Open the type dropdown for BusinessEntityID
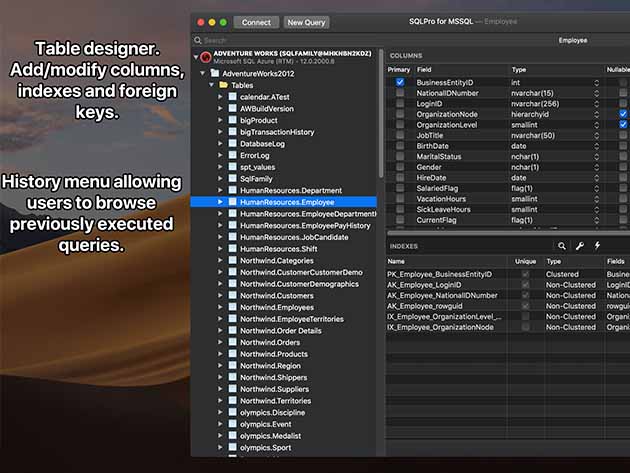Screen dimensions: 630x473 [x=596, y=82]
